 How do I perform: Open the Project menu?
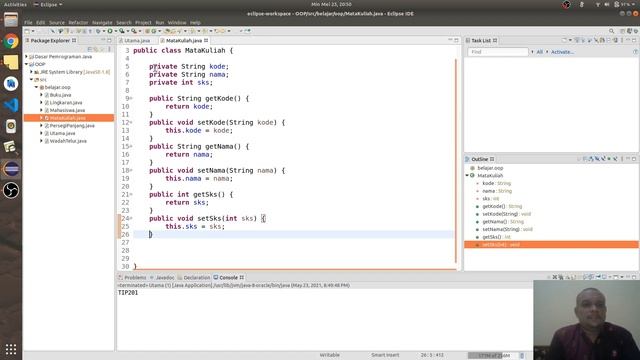point(143,22)
